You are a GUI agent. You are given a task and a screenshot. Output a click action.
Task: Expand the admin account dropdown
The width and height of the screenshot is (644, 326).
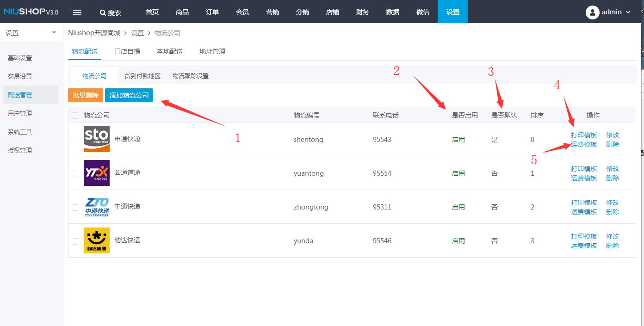click(x=627, y=12)
